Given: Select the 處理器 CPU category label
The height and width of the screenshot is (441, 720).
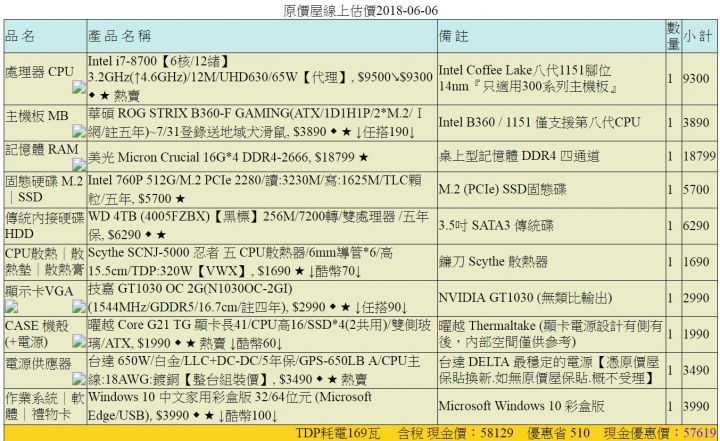Looking at the screenshot, I should coord(39,72).
